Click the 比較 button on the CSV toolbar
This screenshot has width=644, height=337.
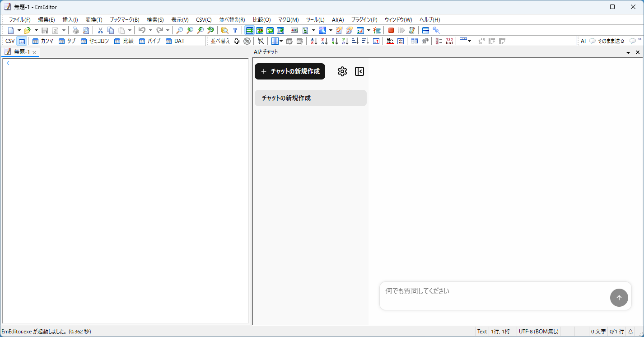click(x=124, y=41)
